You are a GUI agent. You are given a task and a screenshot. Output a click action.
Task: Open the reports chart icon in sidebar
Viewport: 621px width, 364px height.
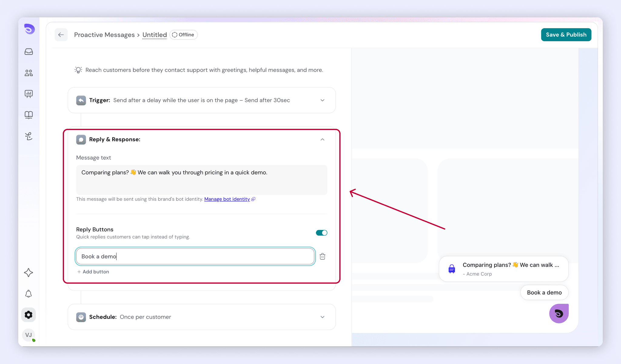click(x=29, y=94)
